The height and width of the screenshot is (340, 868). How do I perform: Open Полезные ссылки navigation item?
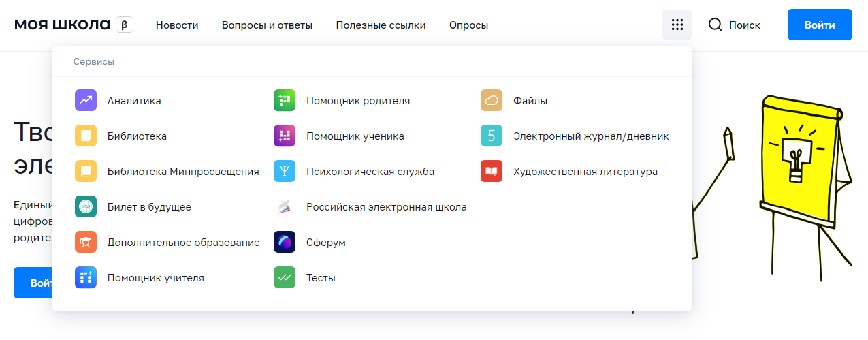[x=381, y=25]
